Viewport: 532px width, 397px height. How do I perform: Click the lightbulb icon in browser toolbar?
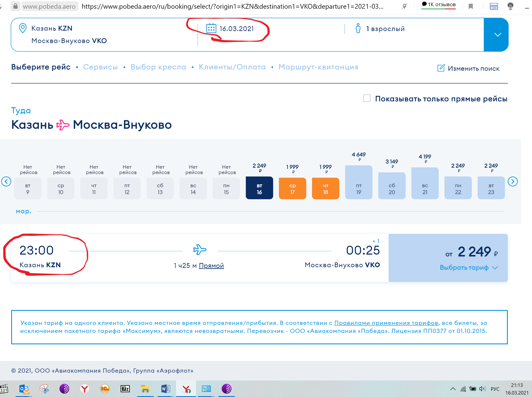coord(510,6)
